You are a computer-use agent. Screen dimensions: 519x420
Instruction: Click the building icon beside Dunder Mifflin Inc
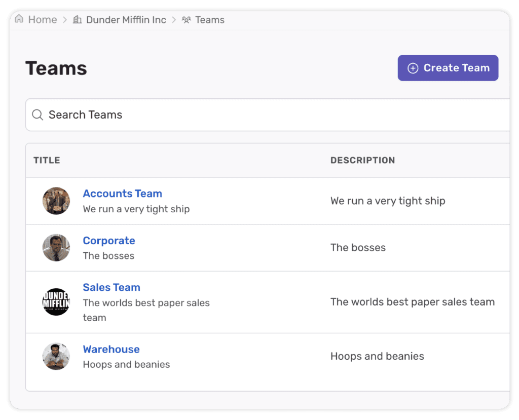coord(78,19)
